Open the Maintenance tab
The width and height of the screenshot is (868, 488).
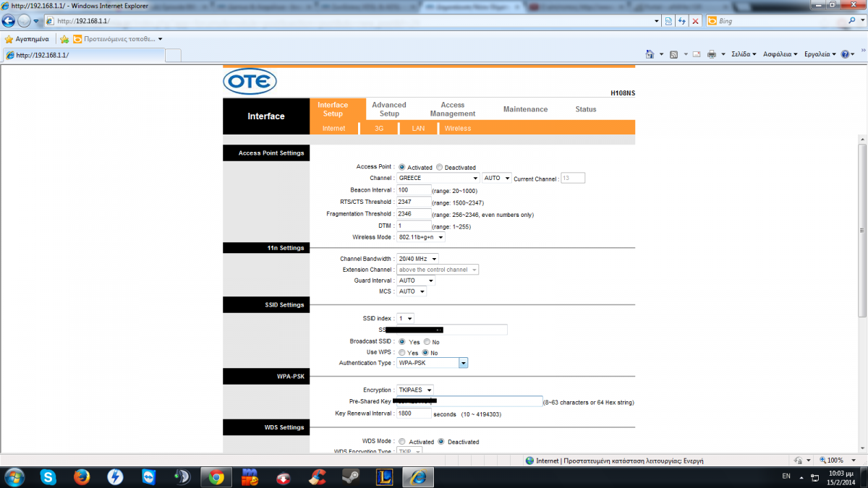[x=526, y=109]
